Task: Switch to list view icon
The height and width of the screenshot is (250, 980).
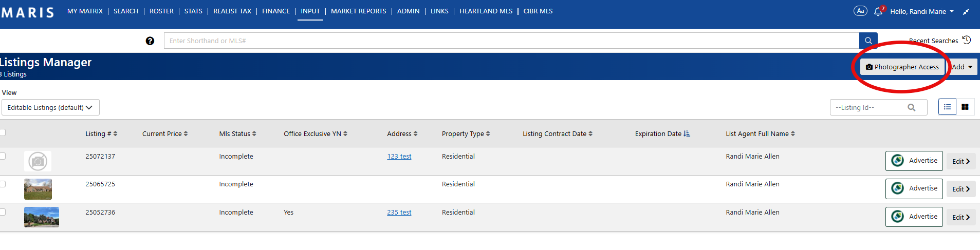Action: pos(947,107)
